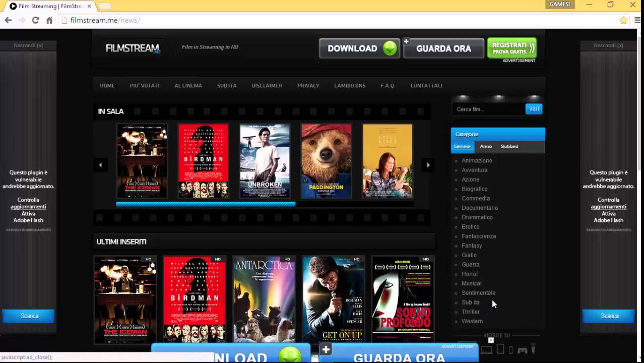Click the green arrow on the Download banner

click(390, 48)
